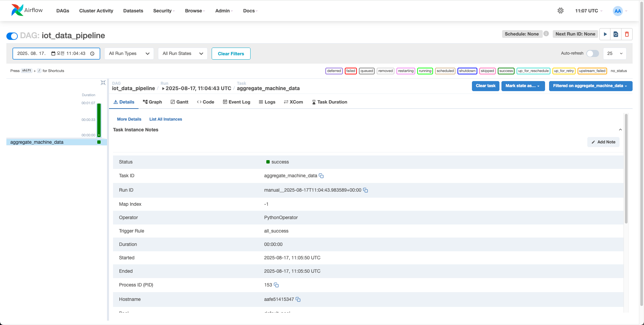Open settings gear icon in navbar
This screenshot has height=325, width=644.
point(560,11)
